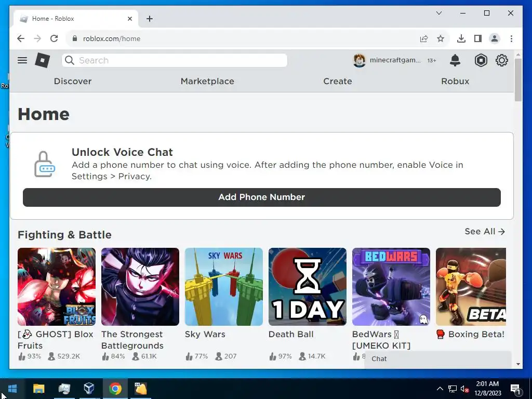
Task: Click the minecraftgam username link
Action: pyautogui.click(x=395, y=60)
